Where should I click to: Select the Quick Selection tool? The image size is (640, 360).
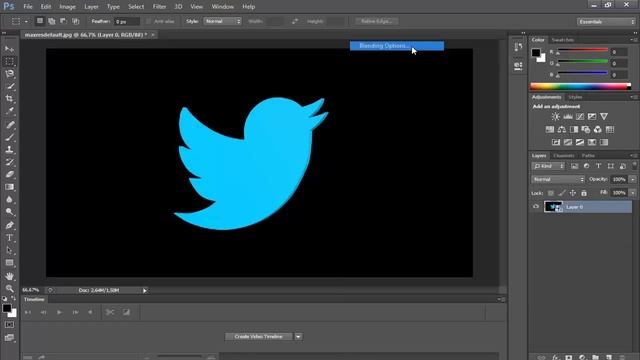[9, 87]
